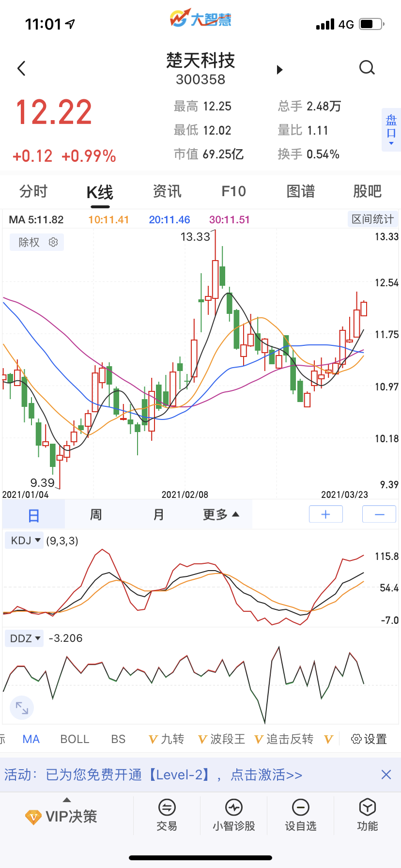Image resolution: width=401 pixels, height=868 pixels.
Task: Activate Level-2 via 点击激活 link
Action: [x=266, y=775]
